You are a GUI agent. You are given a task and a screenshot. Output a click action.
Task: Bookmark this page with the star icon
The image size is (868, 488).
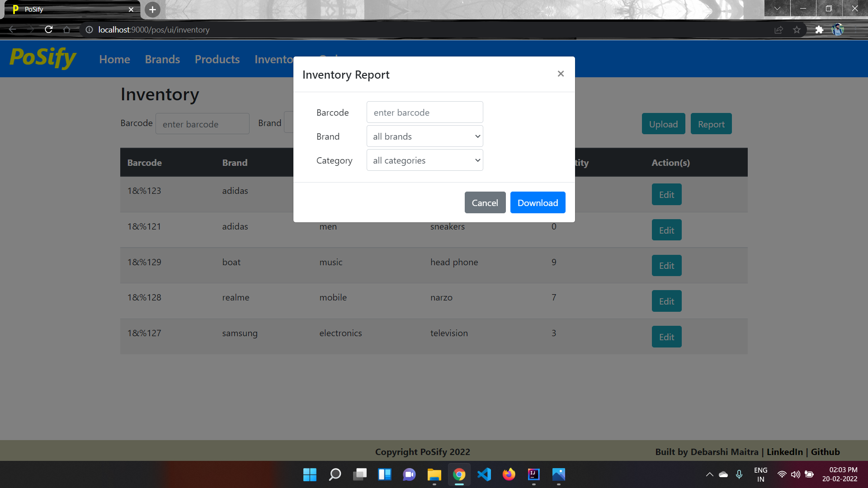pos(797,30)
